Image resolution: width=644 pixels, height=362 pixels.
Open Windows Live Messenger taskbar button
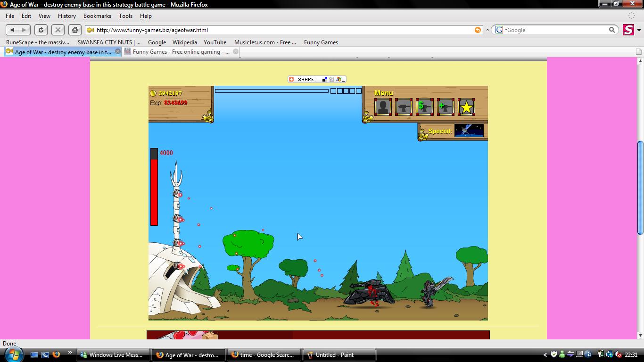point(113,355)
